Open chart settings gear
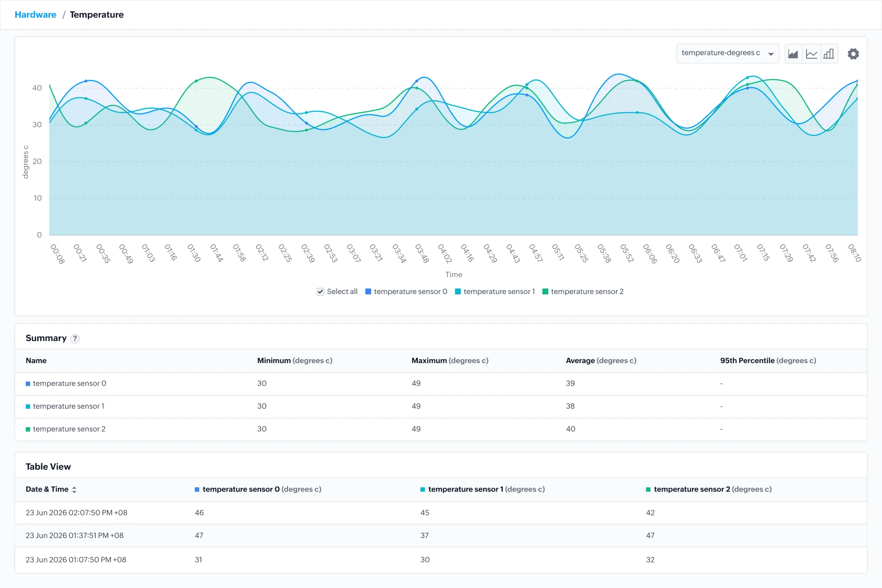This screenshot has width=882, height=588. tap(854, 54)
